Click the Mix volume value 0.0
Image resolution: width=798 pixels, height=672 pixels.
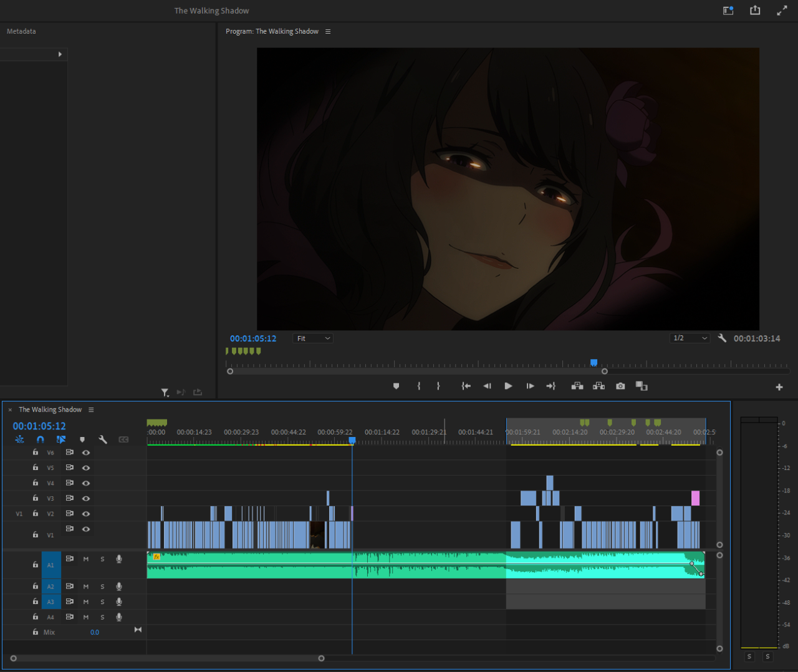(x=94, y=632)
